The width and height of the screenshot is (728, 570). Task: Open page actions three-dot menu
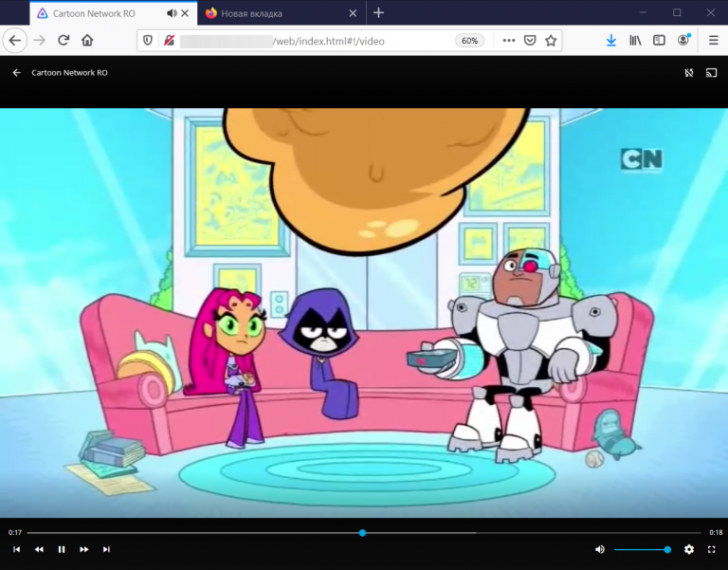508,41
